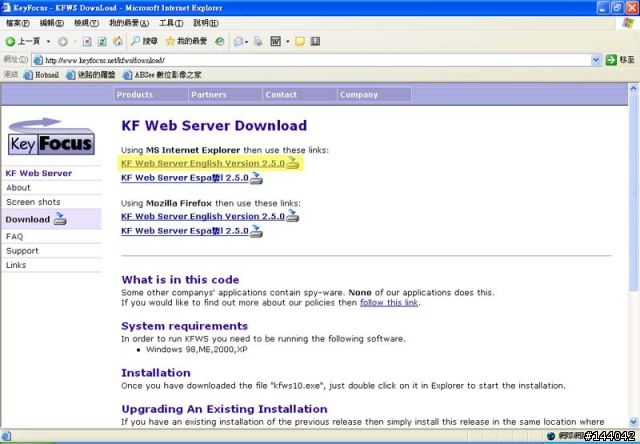Click download icon after Firefox English link
640x444 pixels.
coord(292,216)
